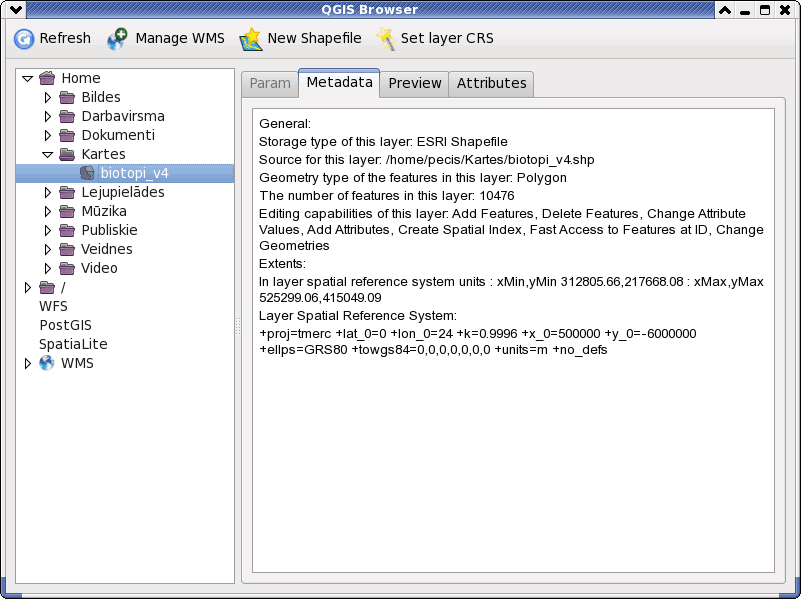The height and width of the screenshot is (599, 801).
Task: Click the root / folder icon
Action: [47, 287]
